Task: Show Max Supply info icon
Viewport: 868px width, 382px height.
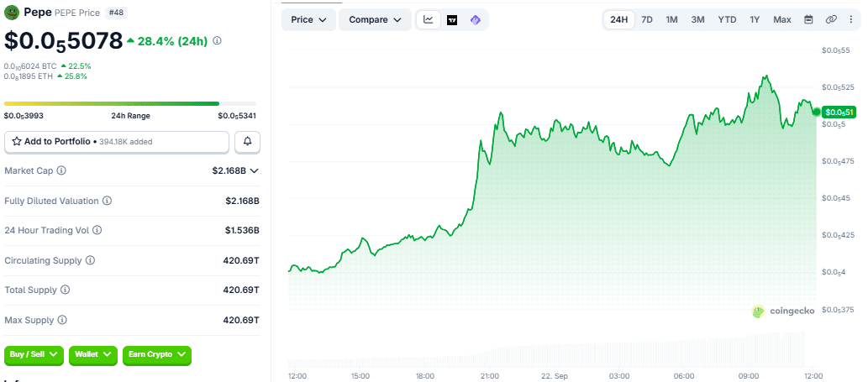Action: click(x=62, y=320)
